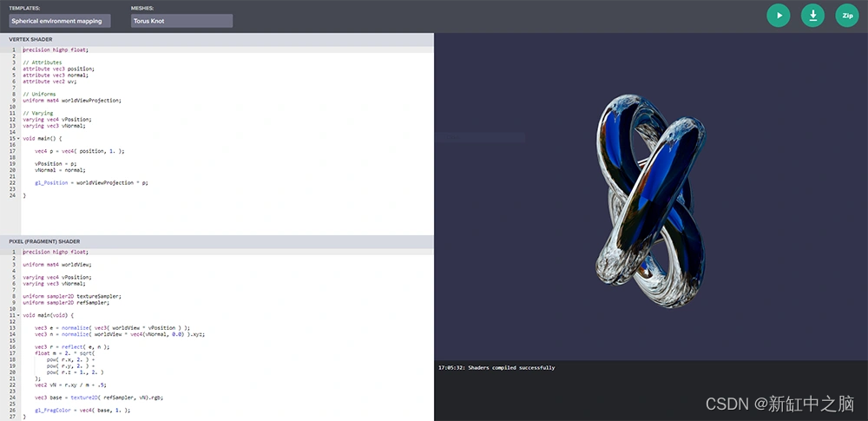Place cursor on 'attribute vec3 normal;' line
This screenshot has height=421, width=868.
click(x=56, y=75)
